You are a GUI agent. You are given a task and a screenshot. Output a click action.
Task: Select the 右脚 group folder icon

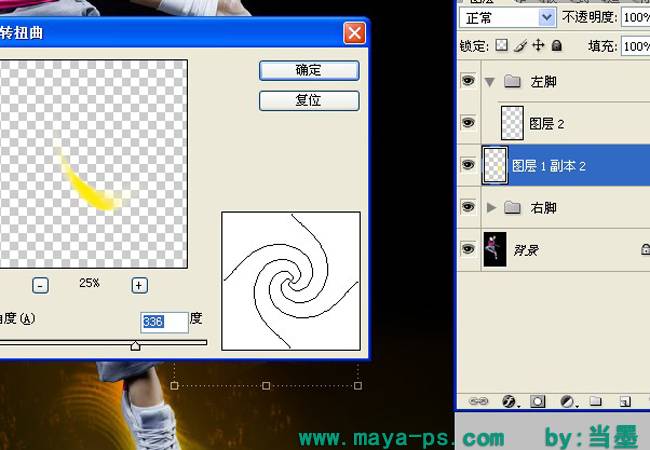pyautogui.click(x=512, y=207)
